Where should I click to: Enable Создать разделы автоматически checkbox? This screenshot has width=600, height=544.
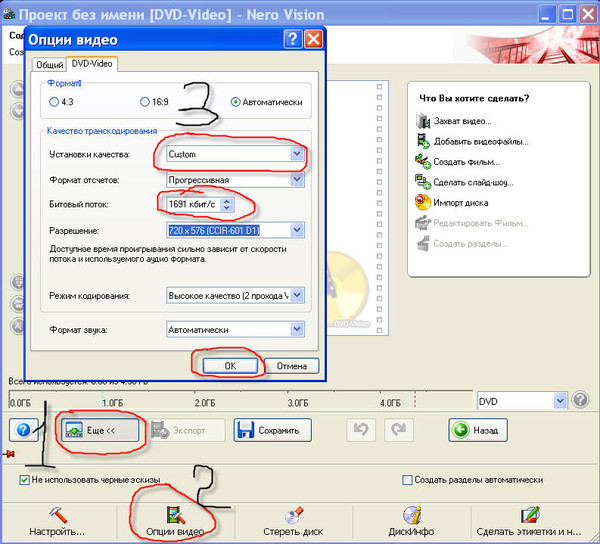pos(408,480)
